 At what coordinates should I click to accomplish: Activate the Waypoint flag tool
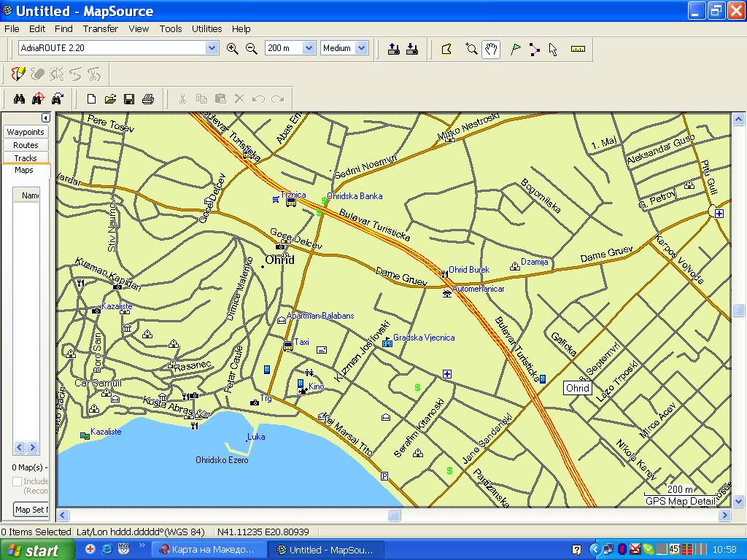516,49
